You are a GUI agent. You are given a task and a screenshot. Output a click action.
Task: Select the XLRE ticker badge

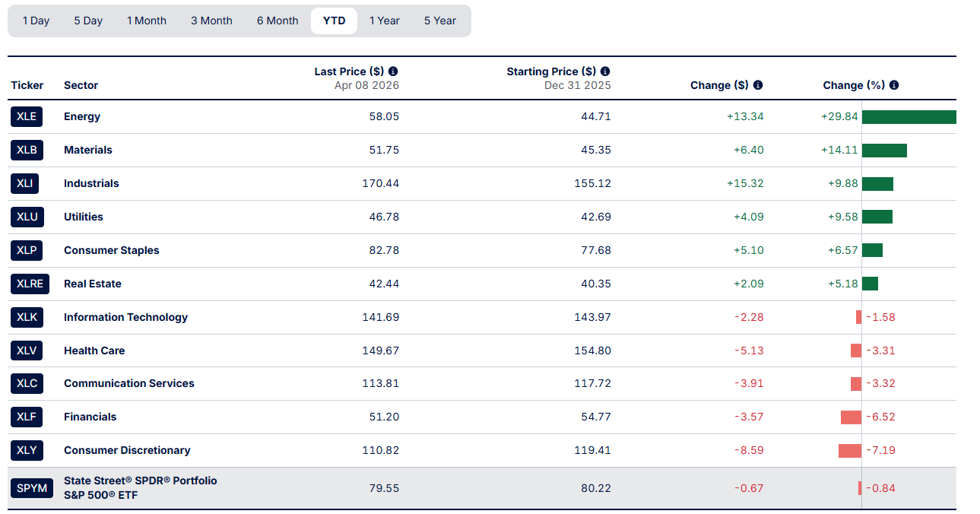pos(30,284)
